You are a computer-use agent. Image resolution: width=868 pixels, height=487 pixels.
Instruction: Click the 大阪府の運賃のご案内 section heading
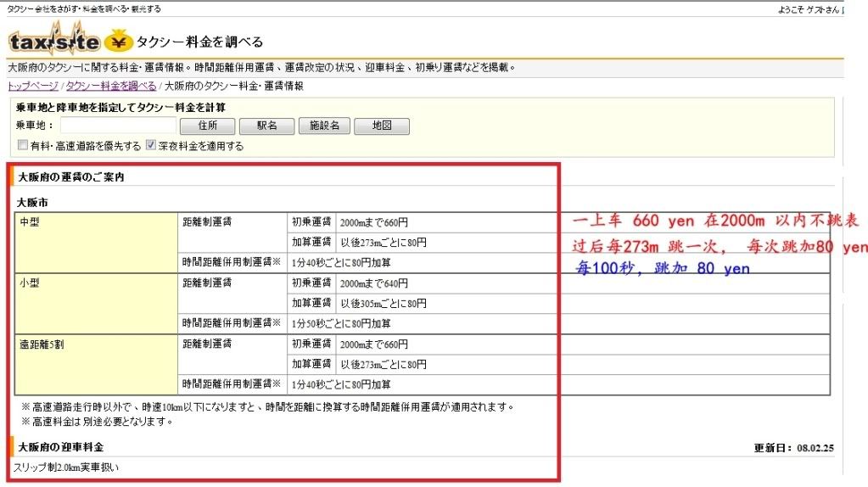[71, 177]
